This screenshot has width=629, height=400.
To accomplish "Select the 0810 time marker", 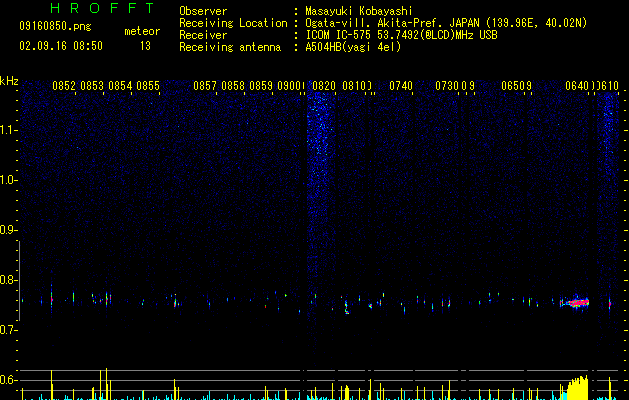I will pyautogui.click(x=354, y=86).
